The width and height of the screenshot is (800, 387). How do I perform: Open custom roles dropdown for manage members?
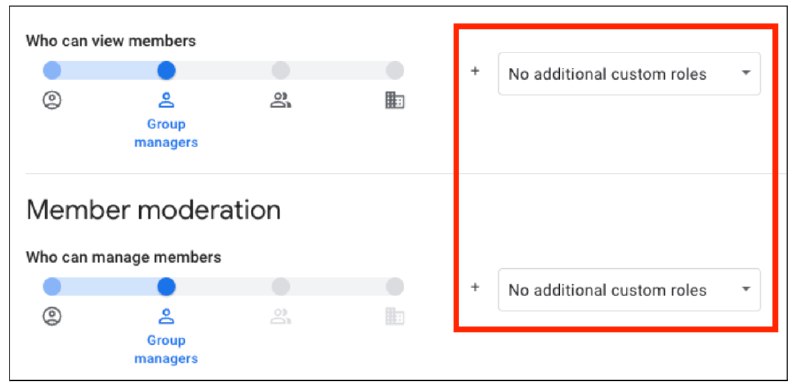[629, 290]
